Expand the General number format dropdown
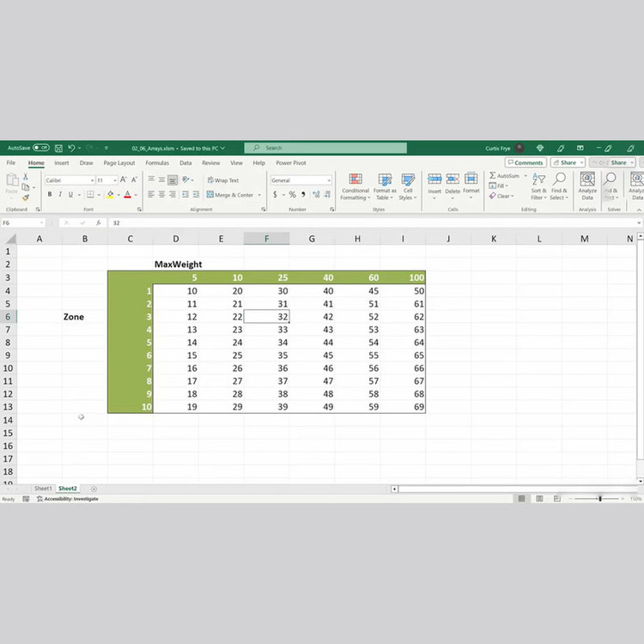Screen dimensions: 644x644 coord(328,180)
